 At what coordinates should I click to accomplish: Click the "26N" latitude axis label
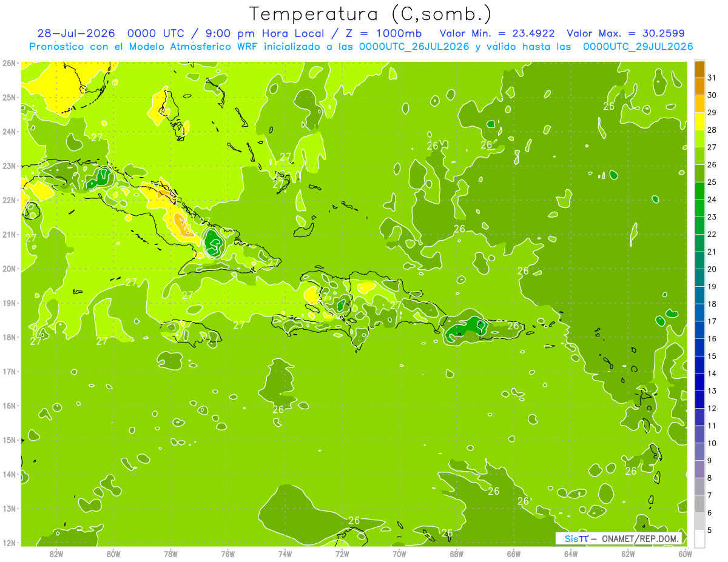click(x=9, y=63)
